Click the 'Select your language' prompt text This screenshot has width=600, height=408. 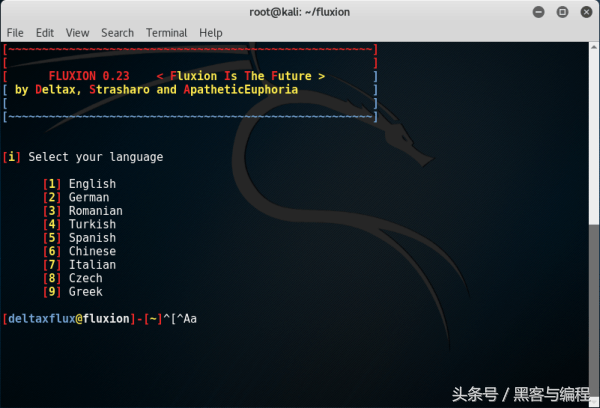[96, 157]
